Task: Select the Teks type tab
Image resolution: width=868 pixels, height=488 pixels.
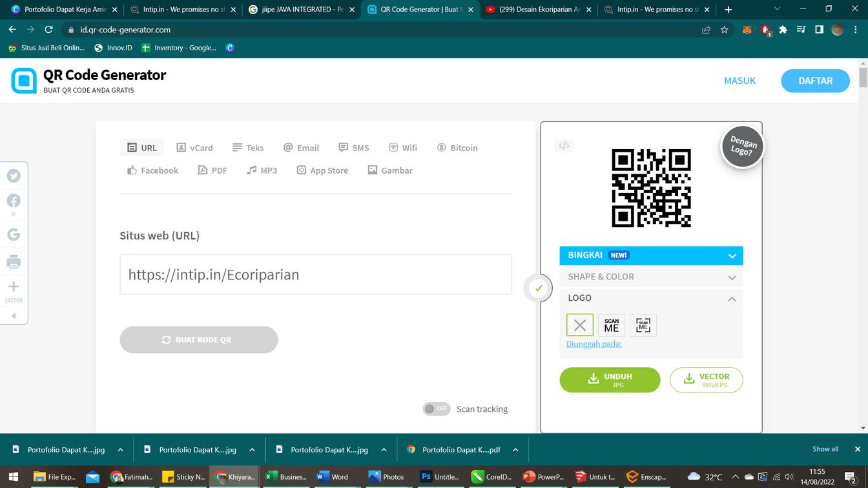Action: tap(248, 148)
